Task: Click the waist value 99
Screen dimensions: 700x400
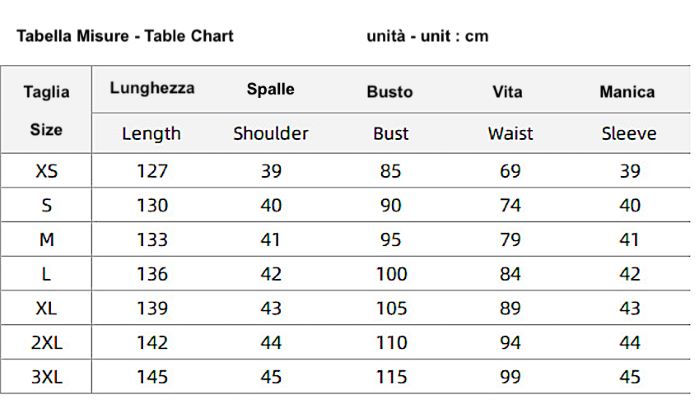Action: coord(510,377)
